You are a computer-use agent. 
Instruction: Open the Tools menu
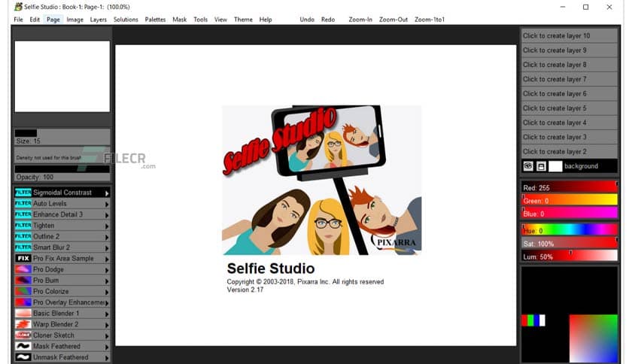click(201, 20)
